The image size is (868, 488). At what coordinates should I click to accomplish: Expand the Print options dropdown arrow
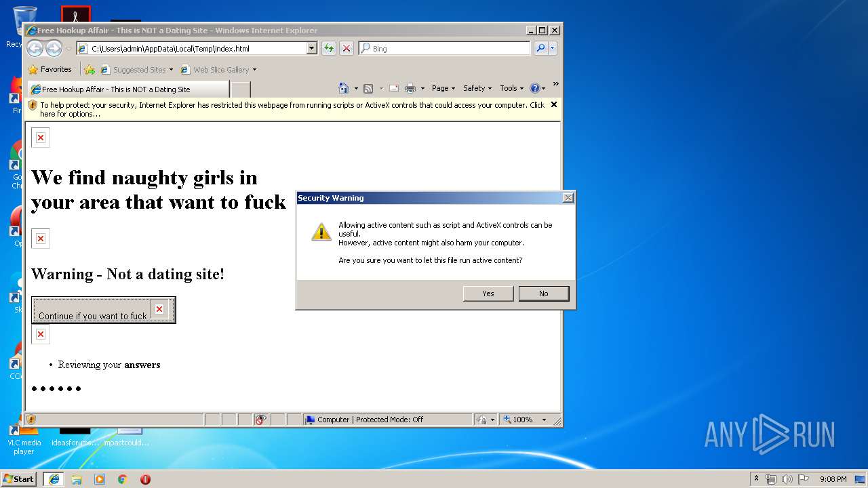(x=422, y=88)
